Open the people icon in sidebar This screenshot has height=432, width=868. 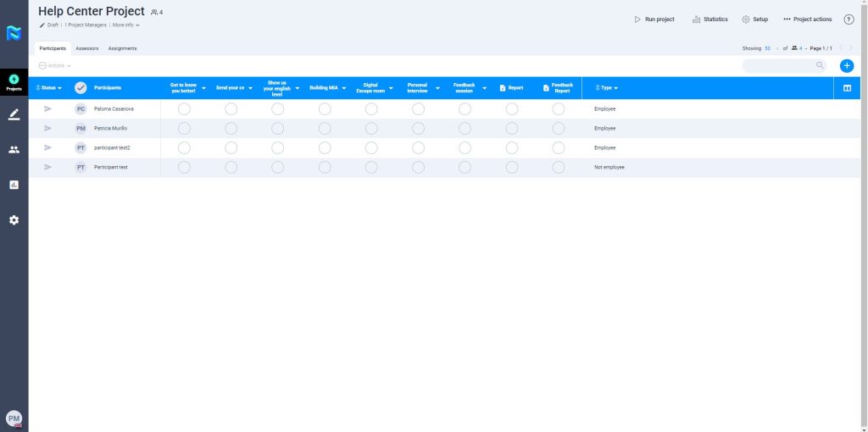coord(14,150)
